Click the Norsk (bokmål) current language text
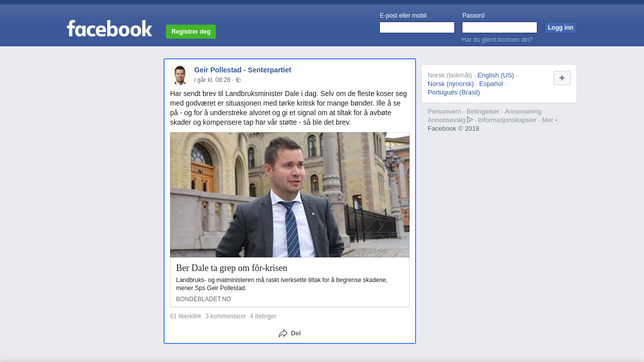The image size is (644, 362). point(450,75)
